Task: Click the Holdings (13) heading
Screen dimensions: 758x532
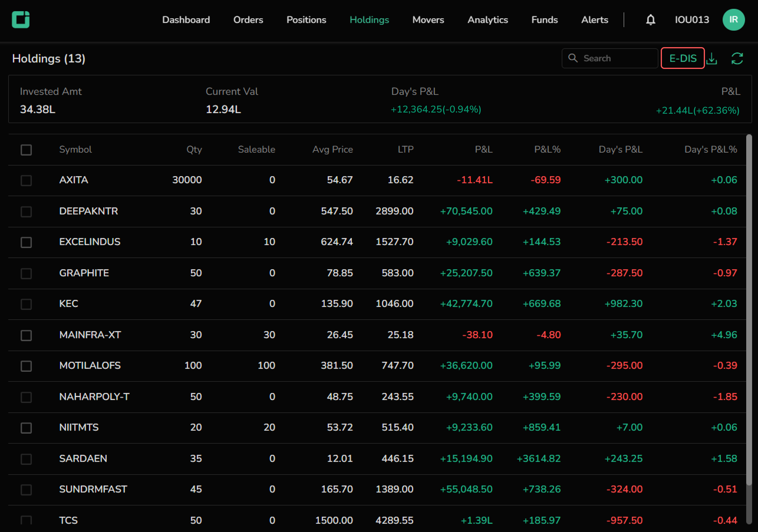Action: point(49,58)
